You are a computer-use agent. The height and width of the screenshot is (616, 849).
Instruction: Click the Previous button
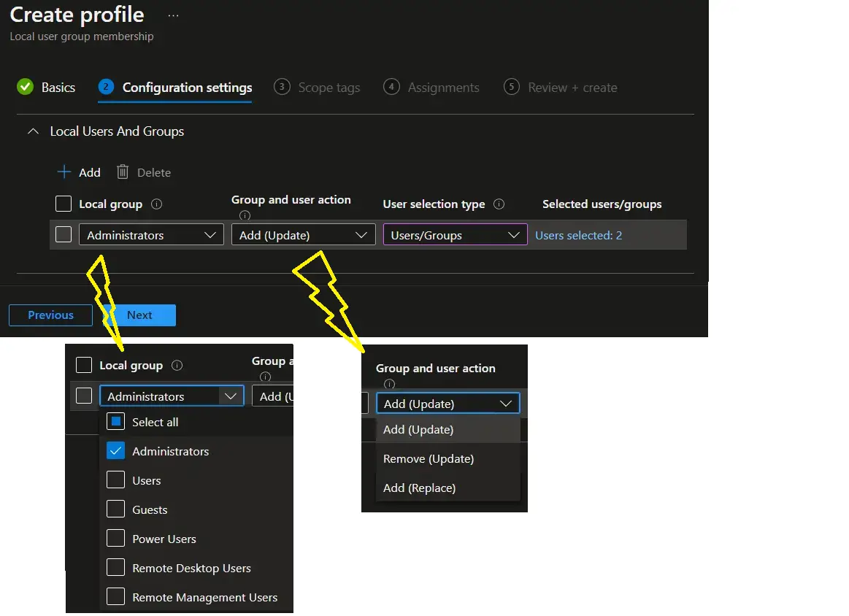click(x=50, y=315)
